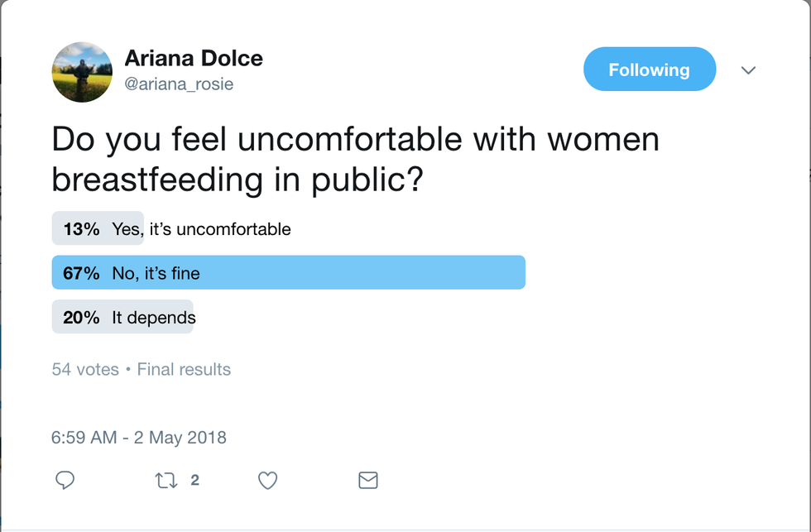Click the reply speech bubble icon
This screenshot has height=532, width=811.
click(x=65, y=480)
